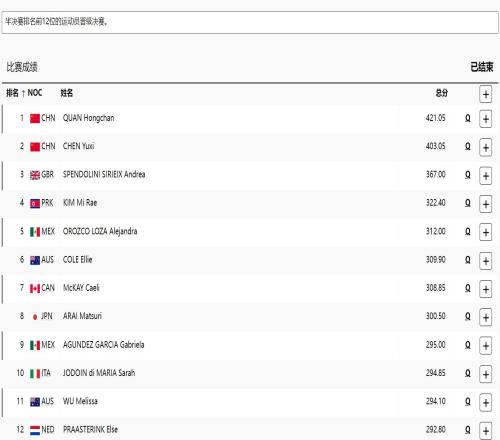Image resolution: width=500 pixels, height=440 pixels.
Task: Click the 已结束 finished status label
Action: (482, 67)
